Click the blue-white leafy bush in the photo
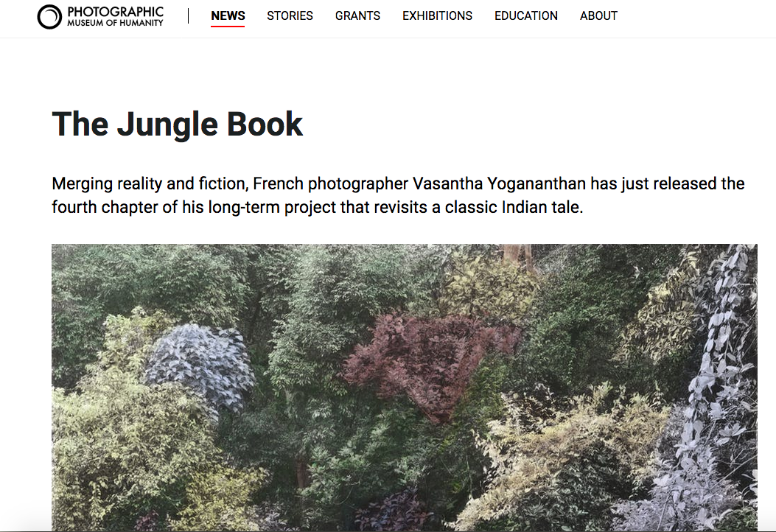This screenshot has width=776, height=532. 200,364
